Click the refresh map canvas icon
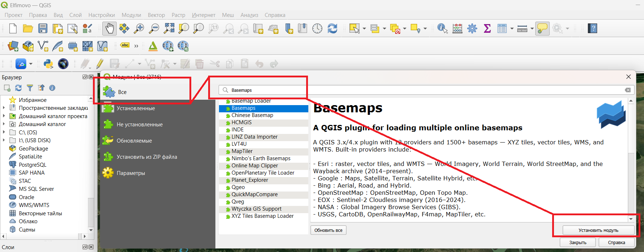644x252 pixels. [332, 28]
